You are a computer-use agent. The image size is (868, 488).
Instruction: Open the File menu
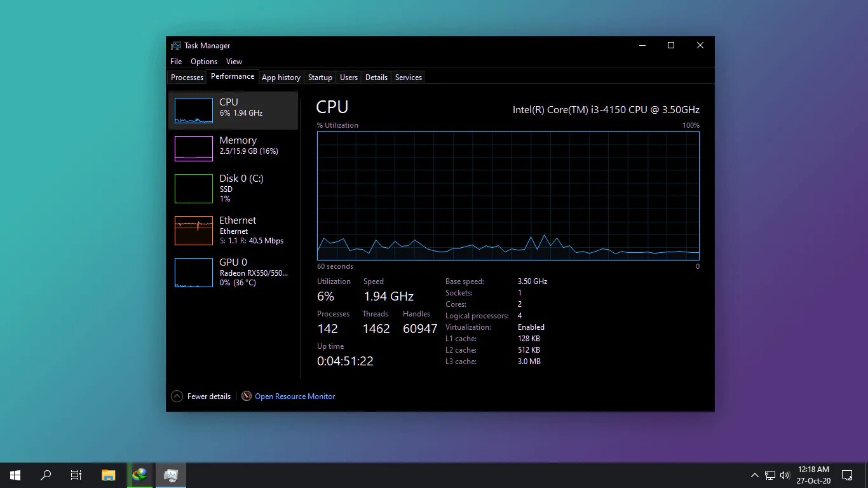click(x=176, y=62)
